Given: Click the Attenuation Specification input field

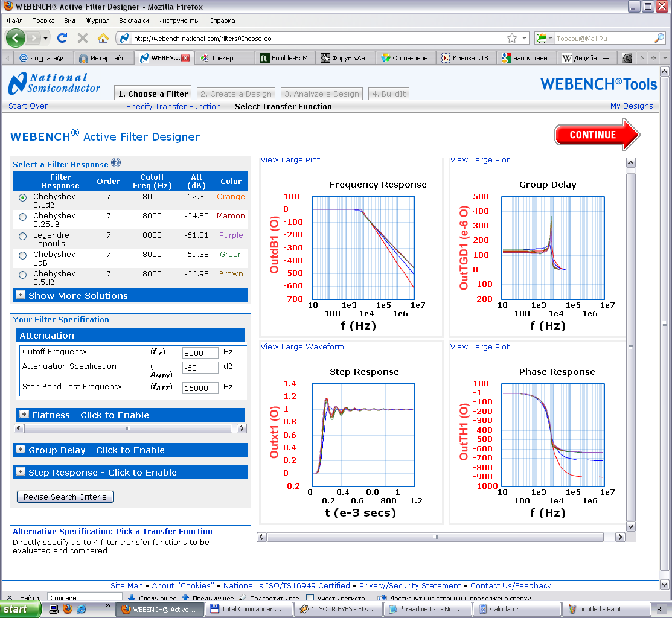Looking at the screenshot, I should tap(200, 368).
